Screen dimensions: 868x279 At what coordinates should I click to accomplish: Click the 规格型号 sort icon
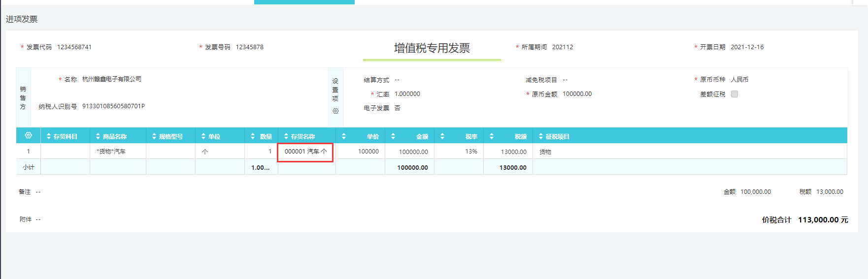tap(154, 136)
